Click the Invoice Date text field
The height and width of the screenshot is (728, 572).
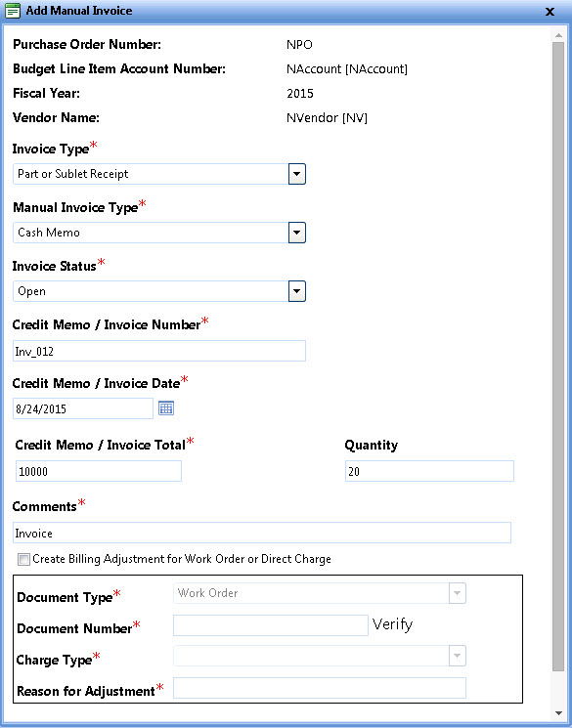[x=83, y=408]
